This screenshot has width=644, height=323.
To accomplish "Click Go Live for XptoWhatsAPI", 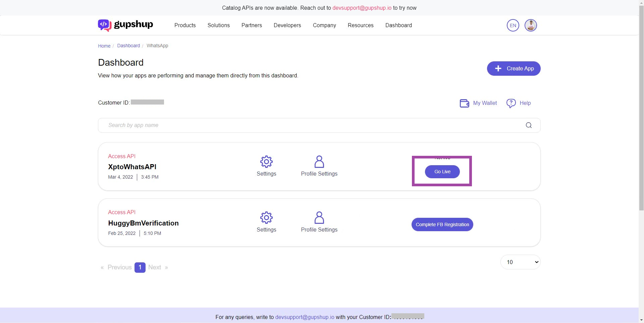I will coord(442,172).
